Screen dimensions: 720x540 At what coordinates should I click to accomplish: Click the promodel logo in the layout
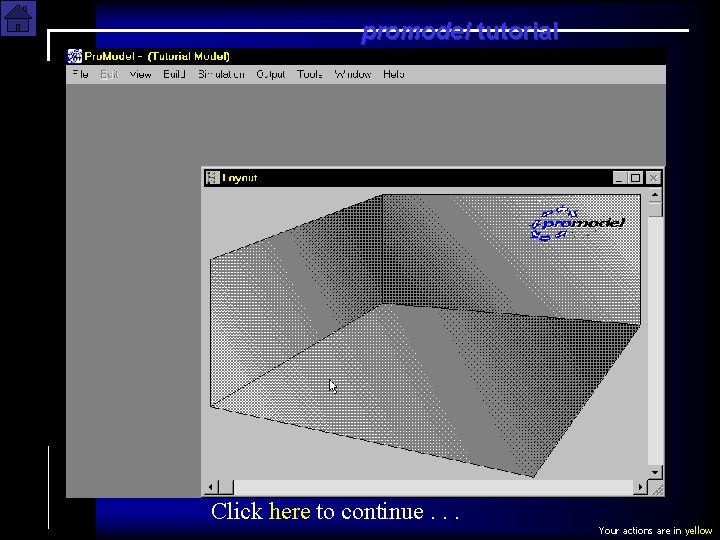pyautogui.click(x=577, y=224)
